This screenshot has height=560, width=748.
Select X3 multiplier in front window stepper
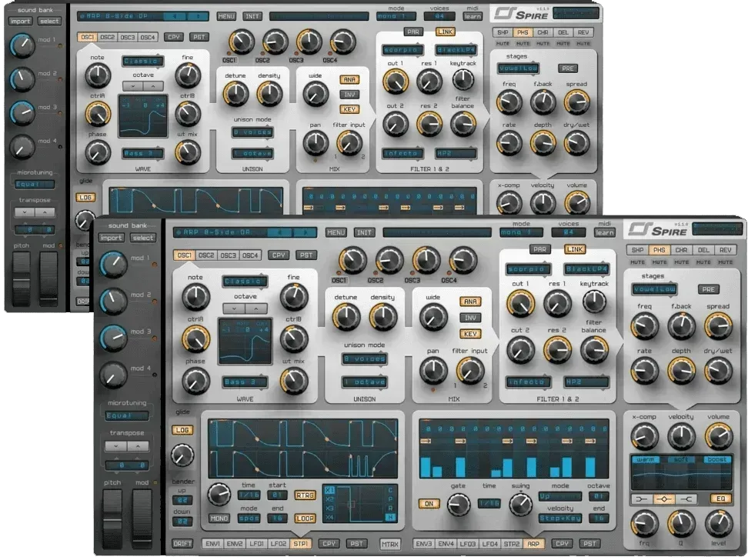(329, 508)
